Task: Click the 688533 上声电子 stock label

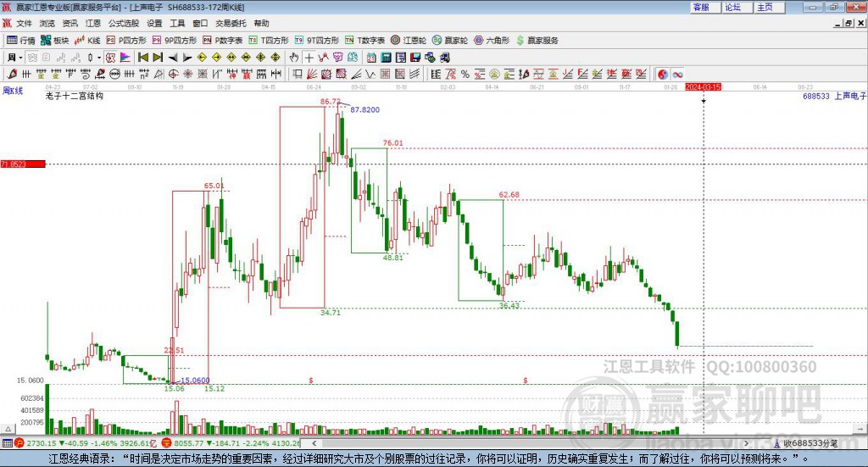Action: [834, 97]
